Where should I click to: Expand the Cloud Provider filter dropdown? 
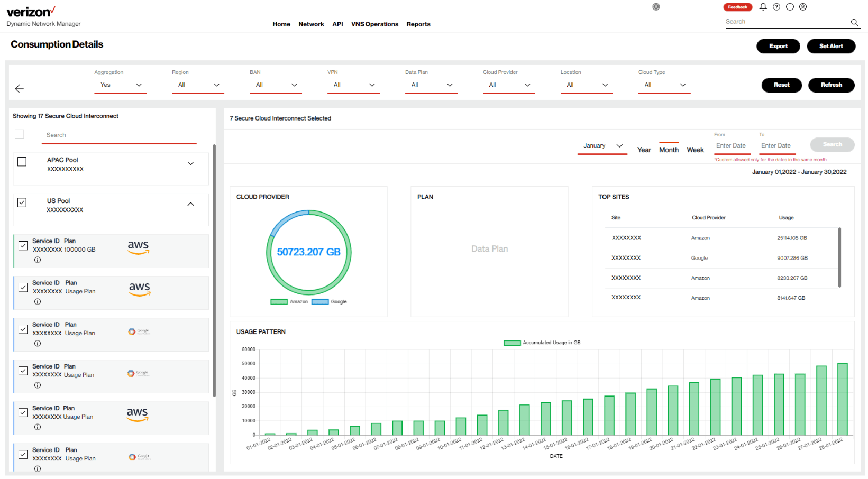pyautogui.click(x=508, y=85)
